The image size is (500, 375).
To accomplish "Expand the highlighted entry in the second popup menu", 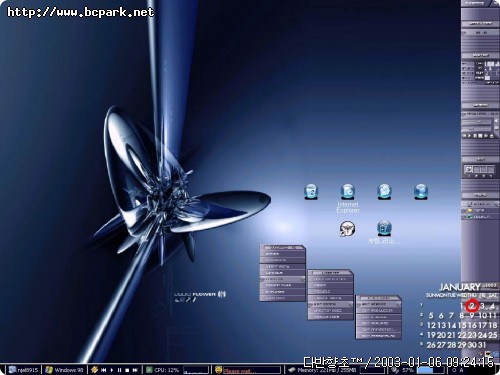I will point(330,304).
